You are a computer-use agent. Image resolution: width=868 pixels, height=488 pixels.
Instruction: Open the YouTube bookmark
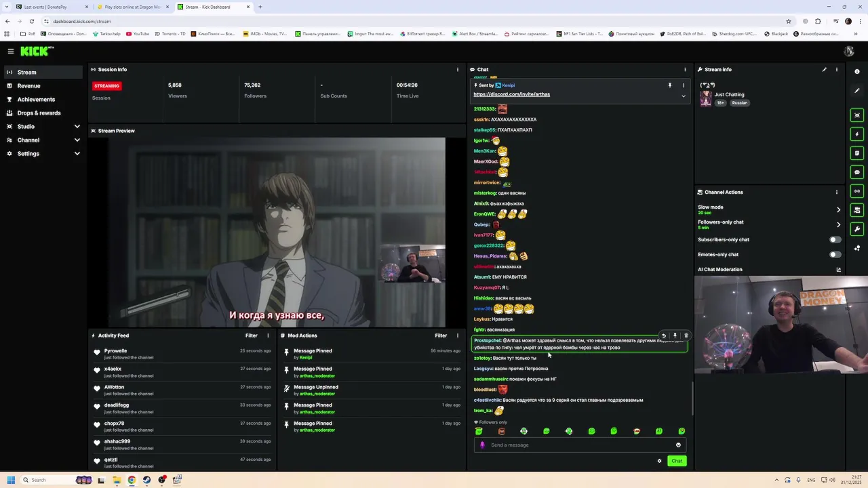point(138,34)
